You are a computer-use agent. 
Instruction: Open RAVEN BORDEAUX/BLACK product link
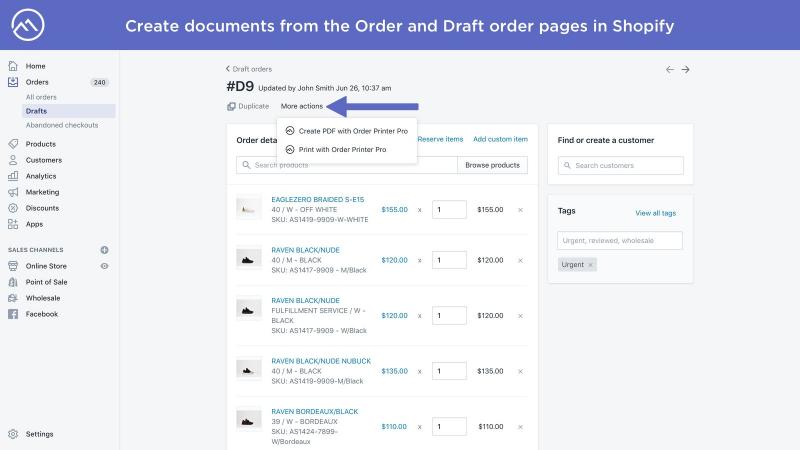315,412
